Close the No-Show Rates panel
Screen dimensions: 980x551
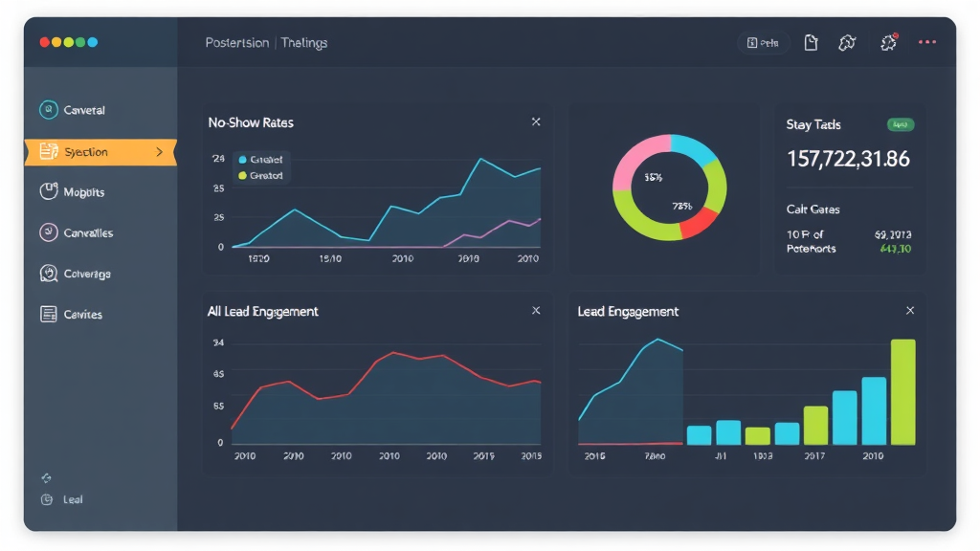[x=536, y=121]
